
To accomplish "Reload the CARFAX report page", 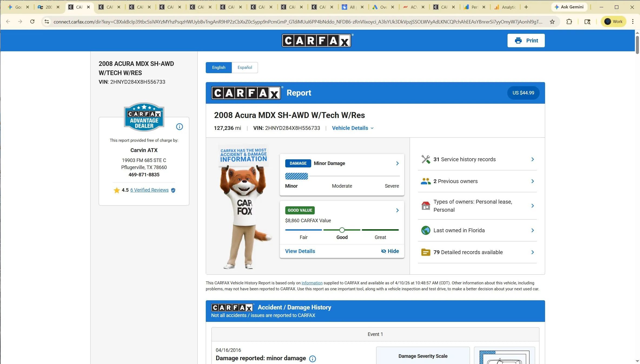I will tap(32, 22).
